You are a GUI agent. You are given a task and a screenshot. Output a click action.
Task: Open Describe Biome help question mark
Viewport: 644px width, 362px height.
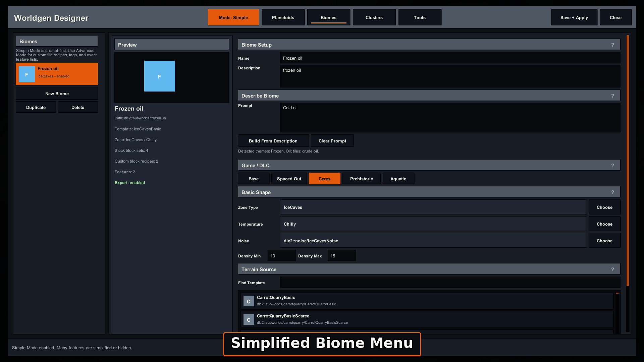(x=612, y=96)
